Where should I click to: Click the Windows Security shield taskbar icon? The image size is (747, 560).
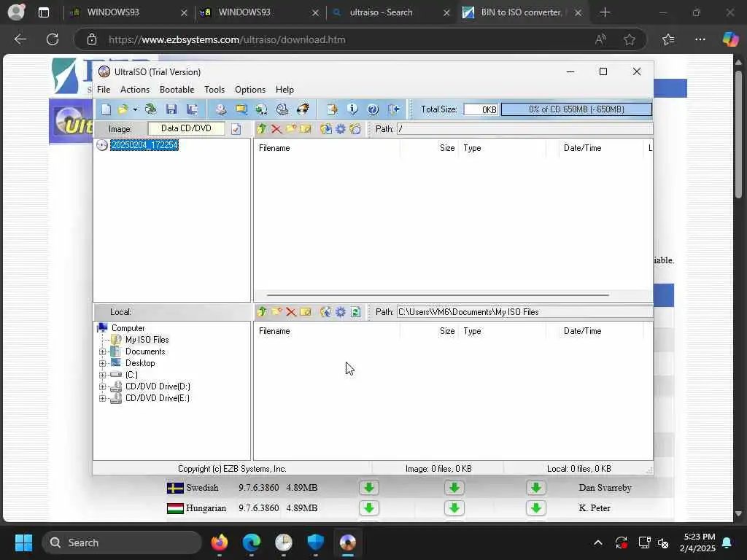(x=315, y=542)
